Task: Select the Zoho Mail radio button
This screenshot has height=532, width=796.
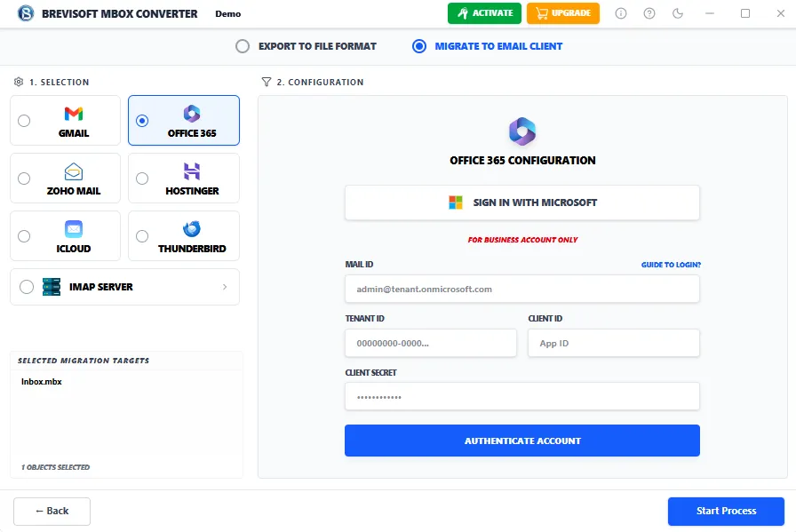Action: pyautogui.click(x=24, y=179)
